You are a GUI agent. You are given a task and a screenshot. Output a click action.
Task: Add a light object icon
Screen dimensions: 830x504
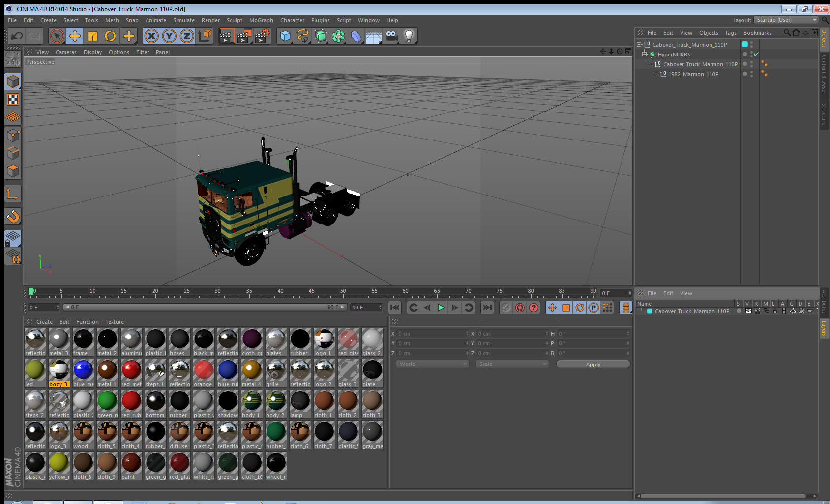click(x=409, y=36)
